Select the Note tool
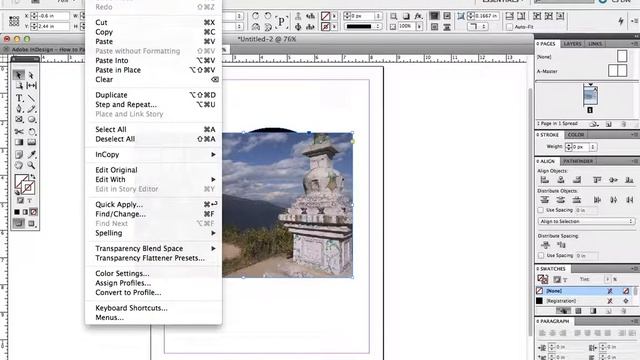640x360 pixels. tap(19, 154)
